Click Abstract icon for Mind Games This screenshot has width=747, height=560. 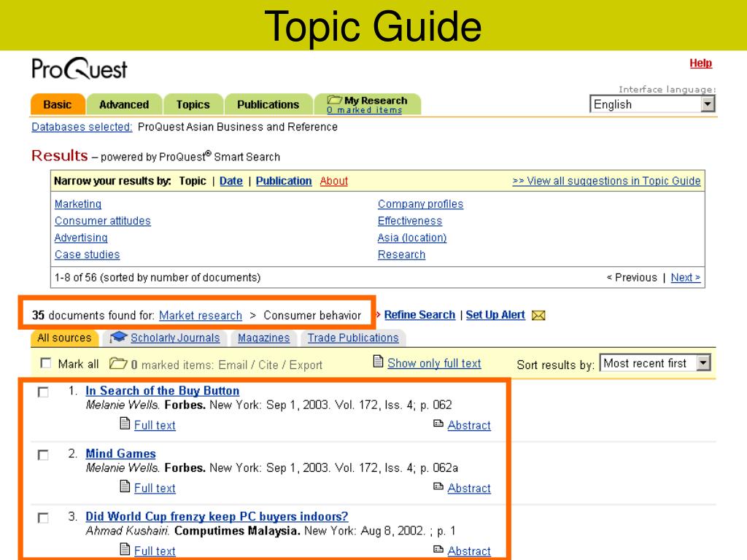click(x=438, y=486)
